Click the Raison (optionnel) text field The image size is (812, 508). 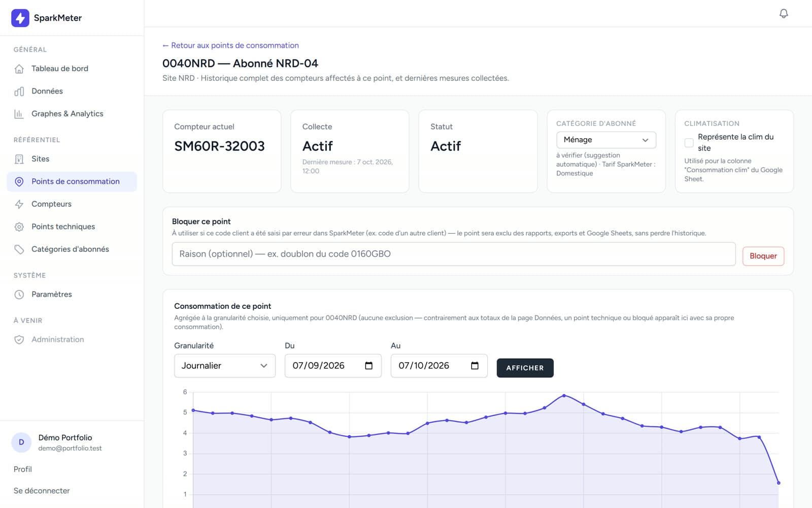point(454,254)
